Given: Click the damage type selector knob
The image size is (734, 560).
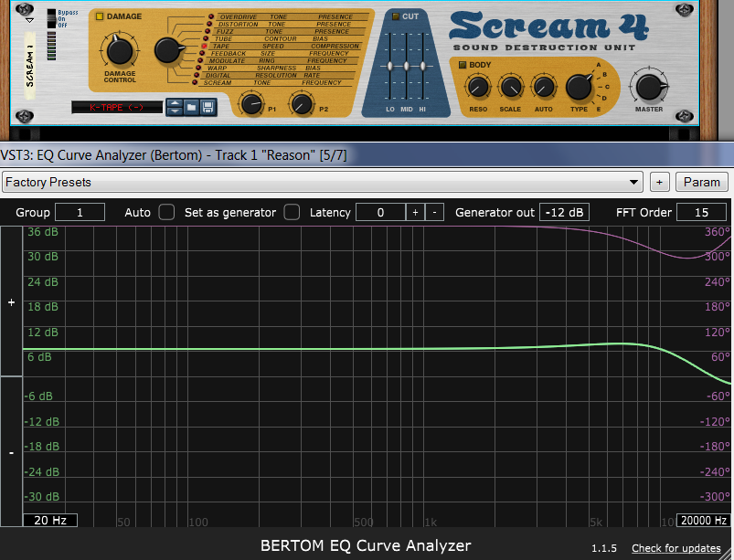Looking at the screenshot, I should tap(168, 50).
